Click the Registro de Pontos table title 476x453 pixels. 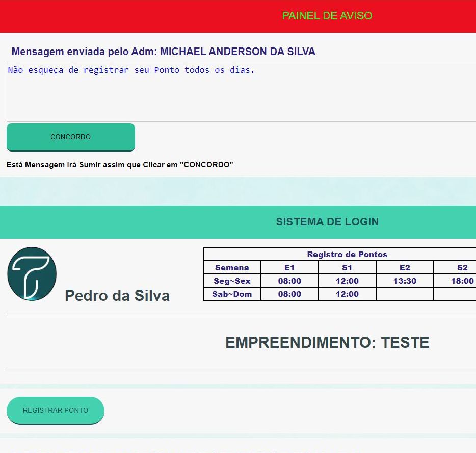347,255
